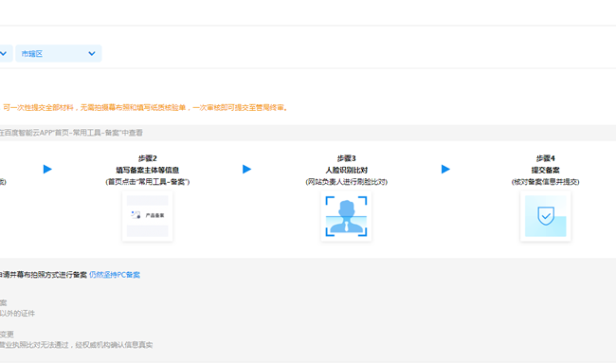
Task: Click the 提交备案 step title
Action: [x=545, y=171]
